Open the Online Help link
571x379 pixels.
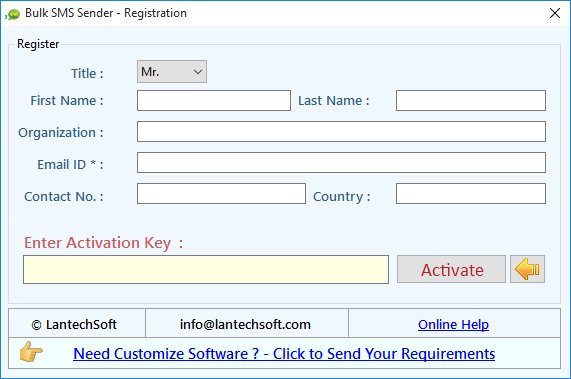(x=453, y=324)
